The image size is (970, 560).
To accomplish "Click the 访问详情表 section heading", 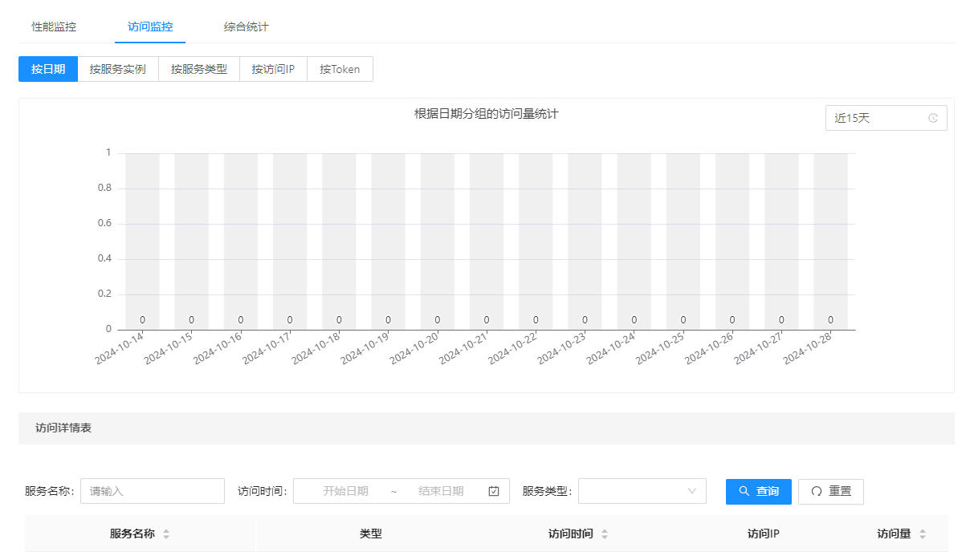I will pos(63,428).
